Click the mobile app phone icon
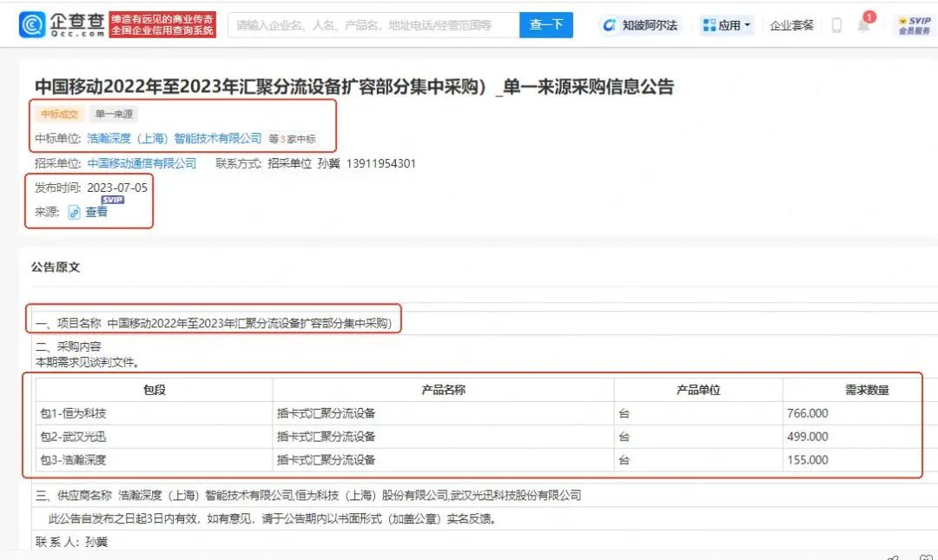Screen dimensions: 938x560 tap(836, 25)
